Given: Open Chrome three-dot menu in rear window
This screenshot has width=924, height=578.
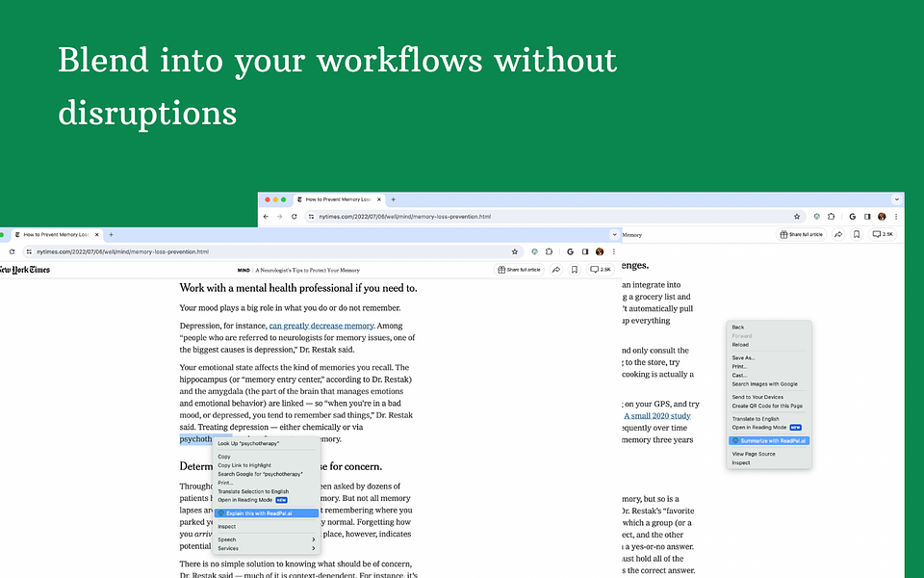Looking at the screenshot, I should point(896,217).
